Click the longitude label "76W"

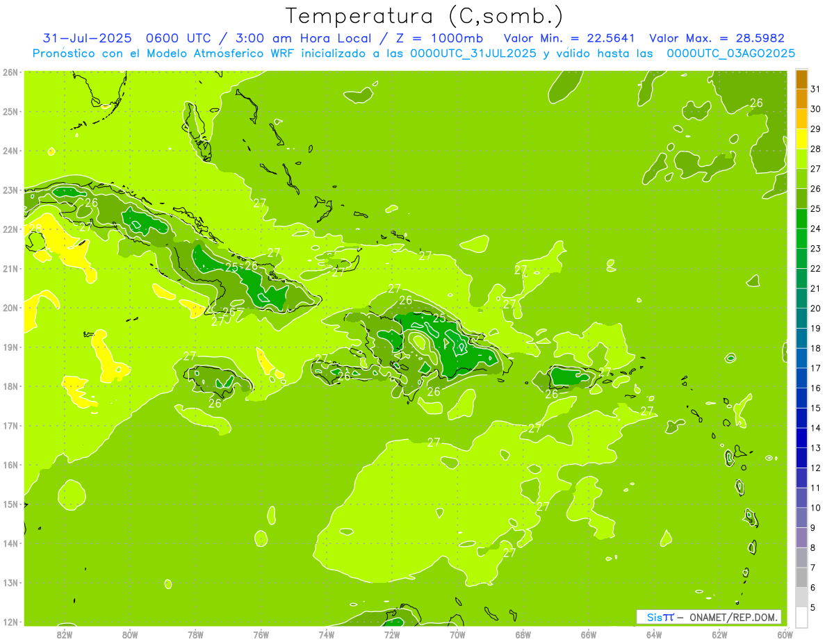pos(261,634)
